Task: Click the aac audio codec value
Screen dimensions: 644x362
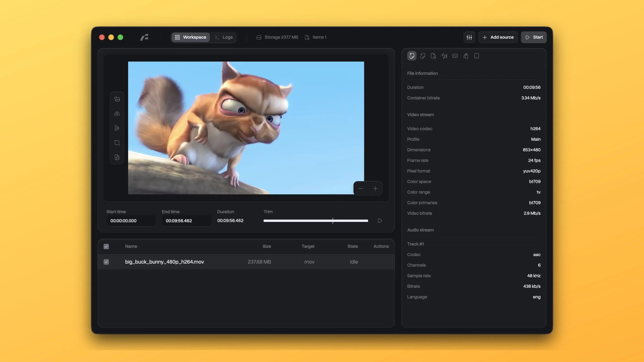Action: (x=537, y=255)
